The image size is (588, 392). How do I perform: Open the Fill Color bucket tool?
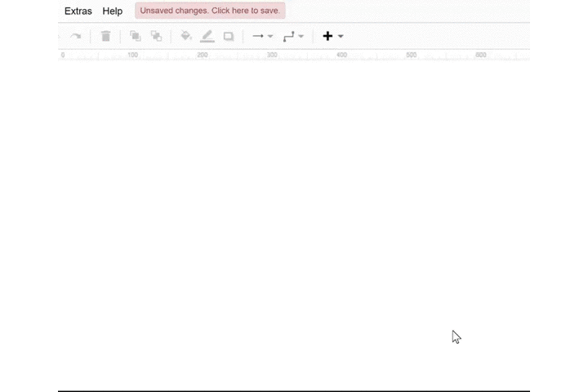tap(186, 36)
